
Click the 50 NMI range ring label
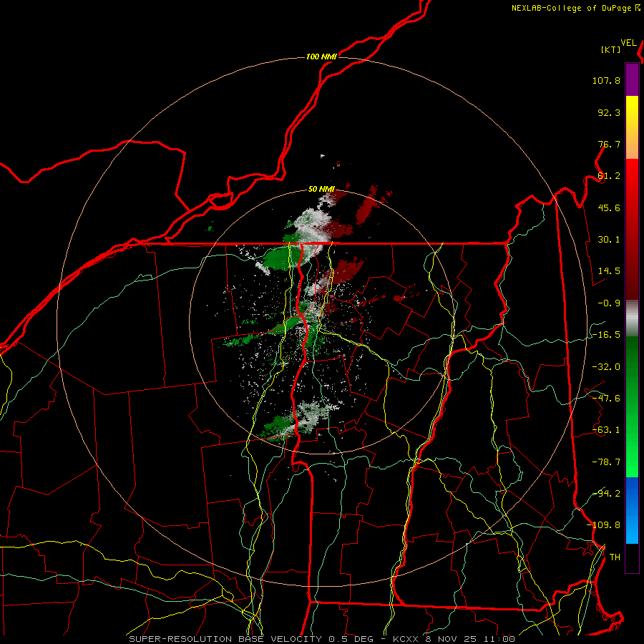(x=321, y=190)
